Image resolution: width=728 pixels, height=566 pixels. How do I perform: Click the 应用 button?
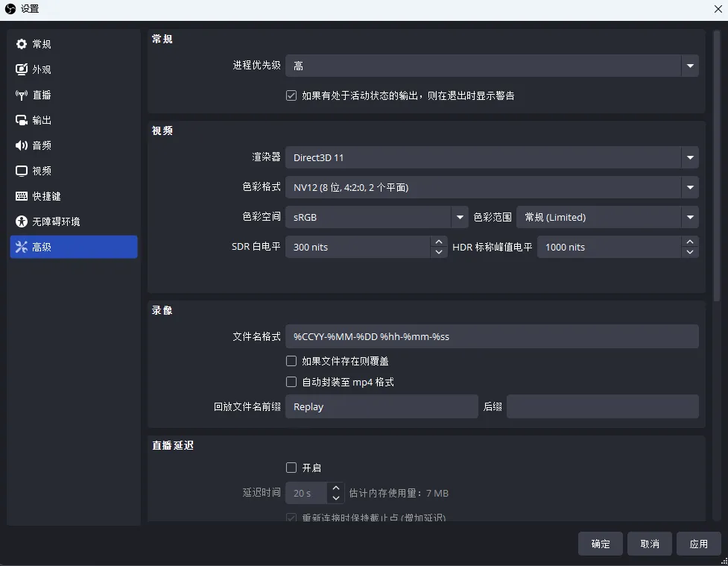[698, 544]
